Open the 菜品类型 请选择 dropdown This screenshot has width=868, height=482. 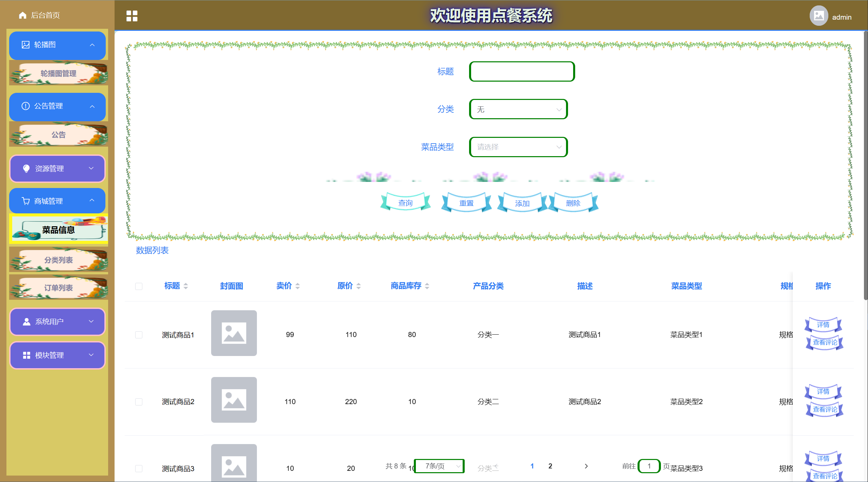518,147
